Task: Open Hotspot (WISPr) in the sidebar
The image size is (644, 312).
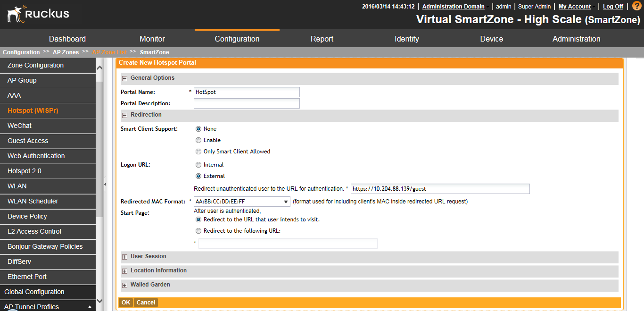Action: pos(48,111)
